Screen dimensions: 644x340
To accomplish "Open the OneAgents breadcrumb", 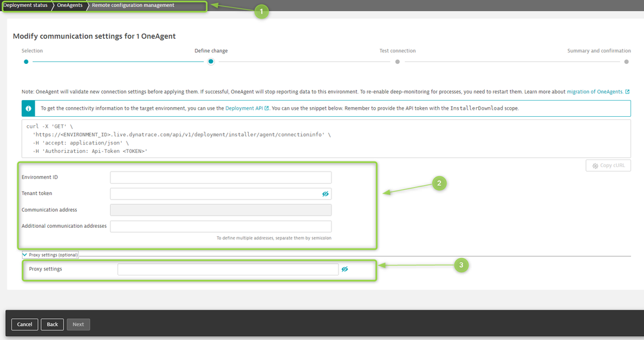I will tap(70, 6).
